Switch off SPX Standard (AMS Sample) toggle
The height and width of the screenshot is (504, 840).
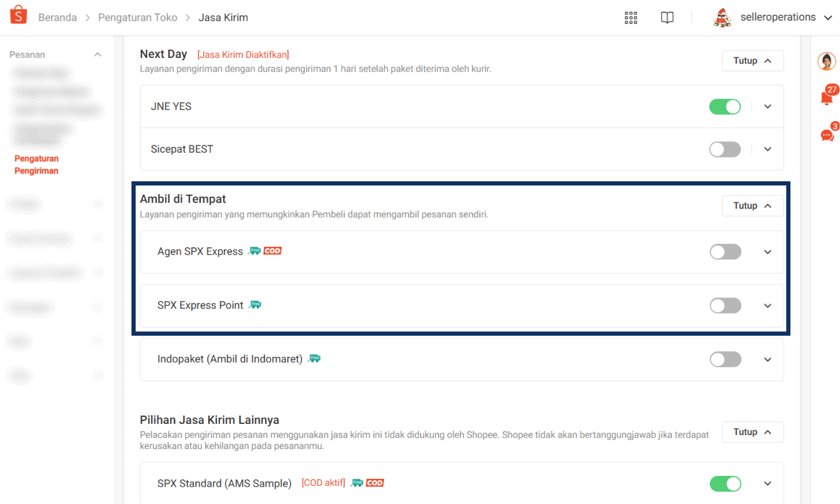(x=725, y=483)
